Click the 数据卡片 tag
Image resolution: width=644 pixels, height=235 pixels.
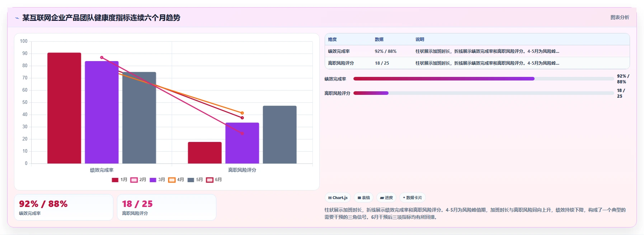pyautogui.click(x=413, y=198)
